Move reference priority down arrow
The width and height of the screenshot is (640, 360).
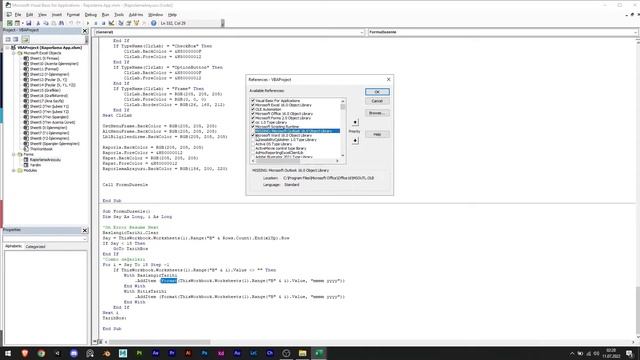click(x=355, y=140)
